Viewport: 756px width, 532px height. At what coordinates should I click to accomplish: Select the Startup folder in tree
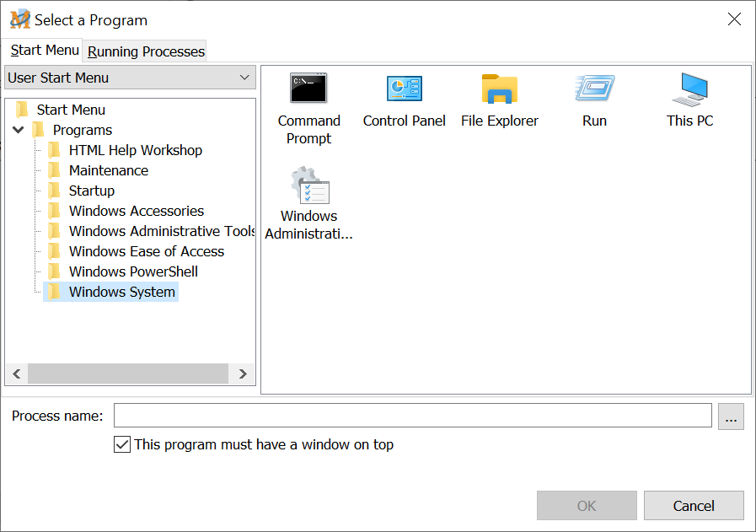(91, 191)
